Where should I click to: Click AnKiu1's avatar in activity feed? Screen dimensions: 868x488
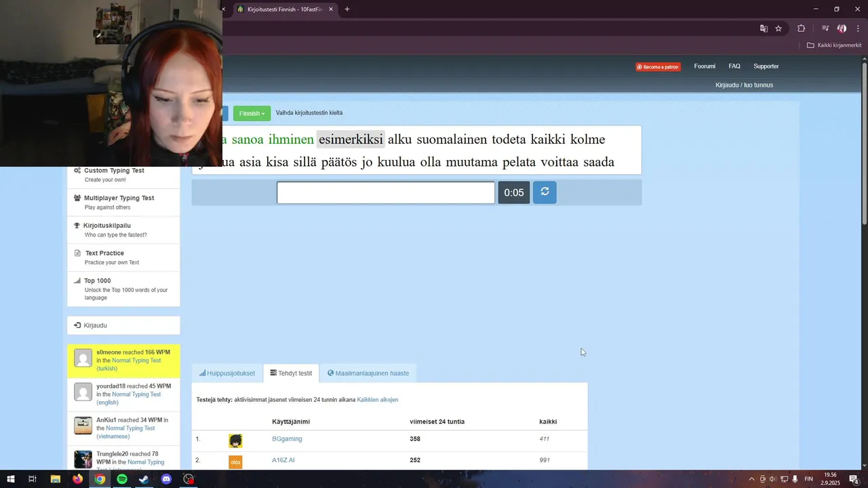click(83, 426)
